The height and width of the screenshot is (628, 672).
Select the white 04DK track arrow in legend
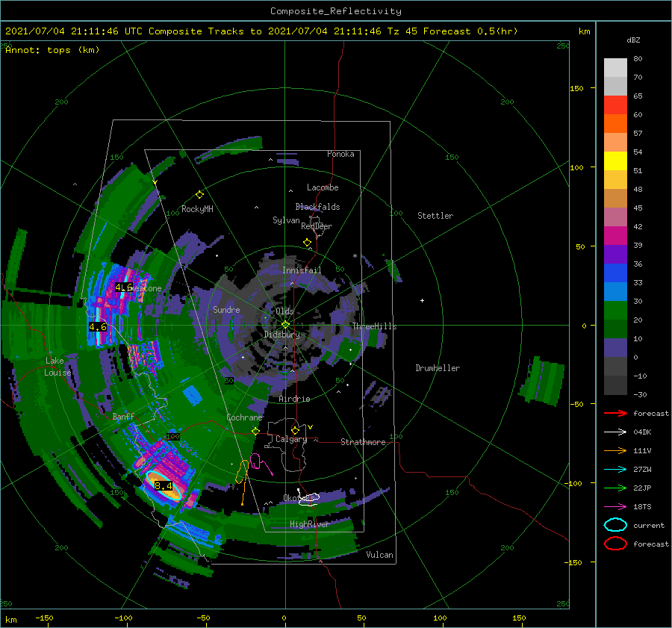[615, 432]
